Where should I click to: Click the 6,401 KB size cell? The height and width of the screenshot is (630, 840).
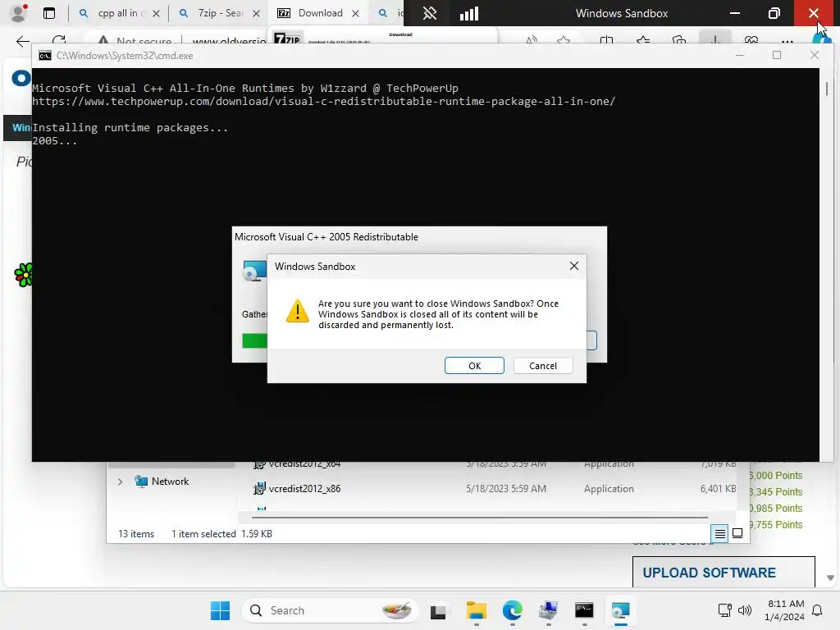tap(718, 489)
